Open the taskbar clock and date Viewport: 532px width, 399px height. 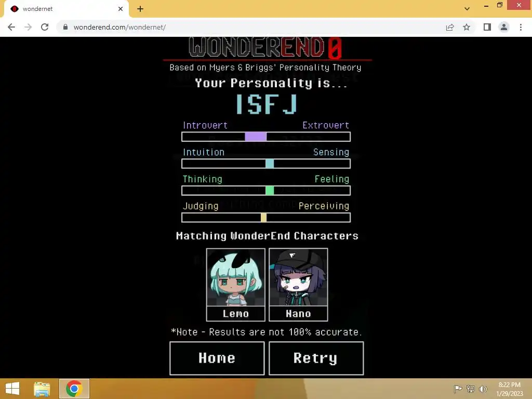click(x=510, y=389)
